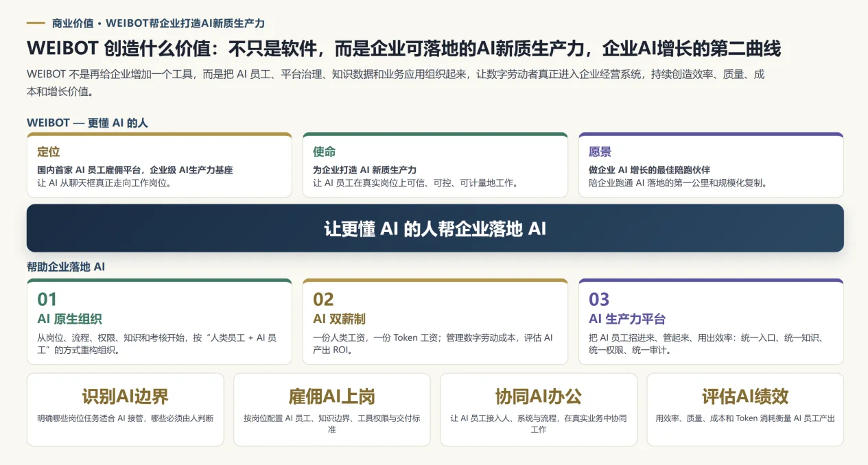Click the header tag 商业价值・WEIBOT帮企业打造AI新质生产力
This screenshot has width=868, height=465.
click(x=159, y=23)
